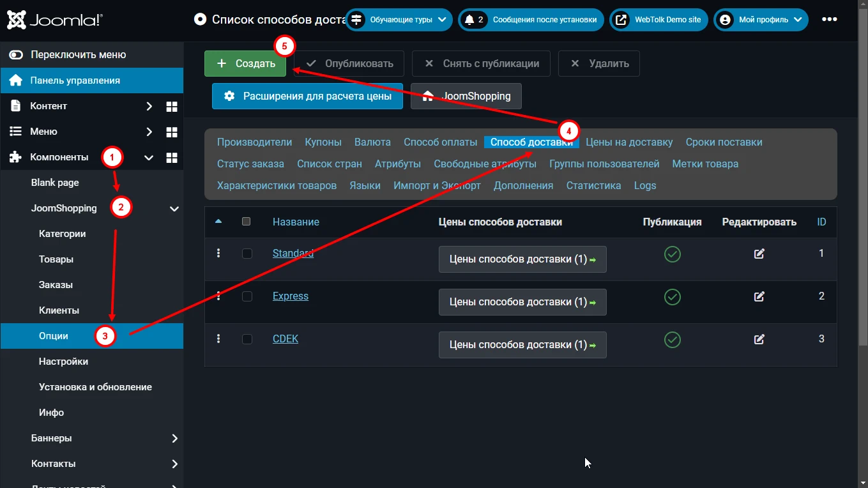
Task: Expand the Контент sidebar chevron
Action: (x=149, y=106)
